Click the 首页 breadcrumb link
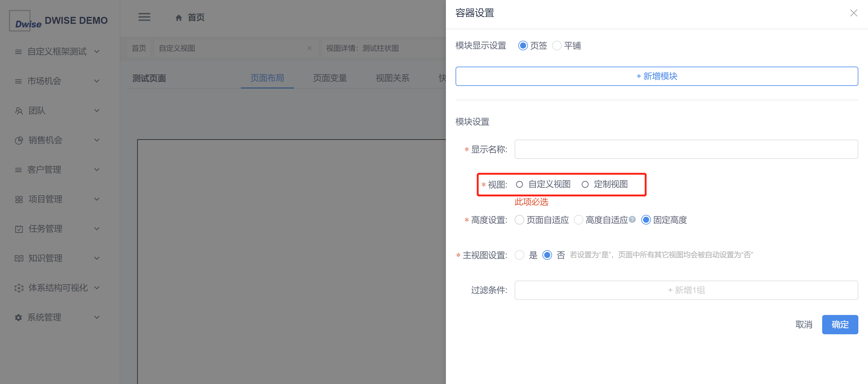 (196, 17)
